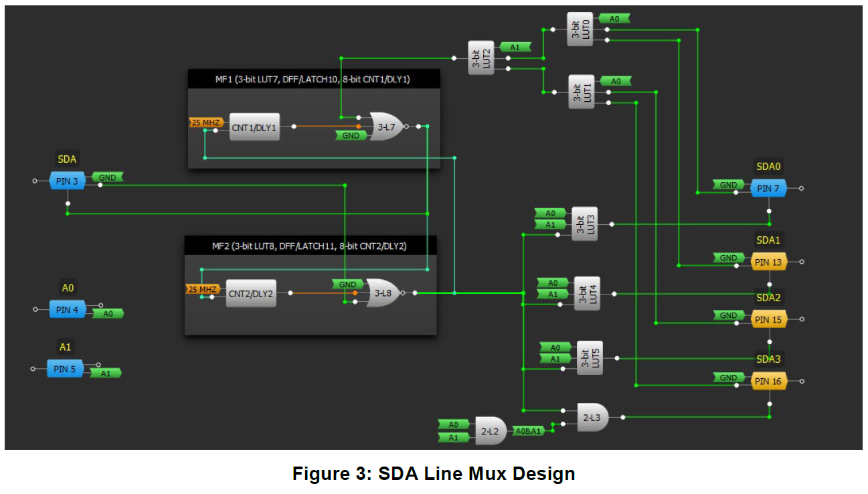Select the PIN 15 block
The image size is (868, 494).
click(x=768, y=320)
